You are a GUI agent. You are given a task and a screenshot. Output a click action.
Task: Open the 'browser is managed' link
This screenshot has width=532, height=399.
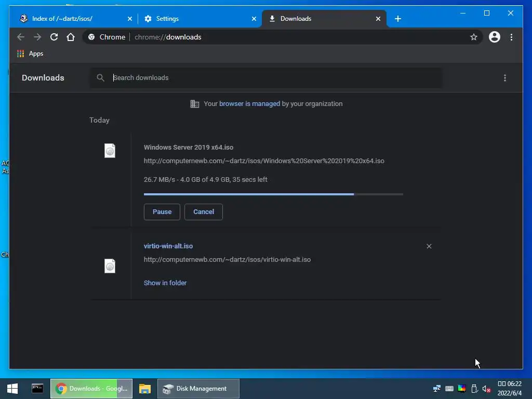click(249, 104)
